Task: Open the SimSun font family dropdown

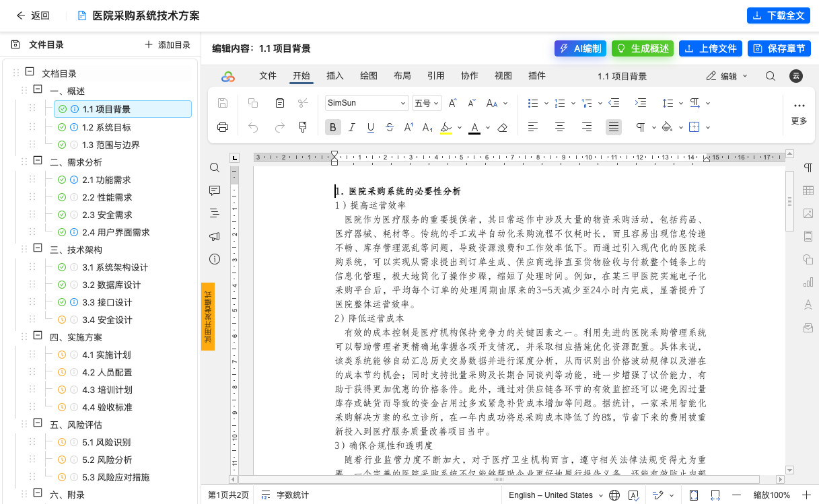Action: tap(366, 102)
